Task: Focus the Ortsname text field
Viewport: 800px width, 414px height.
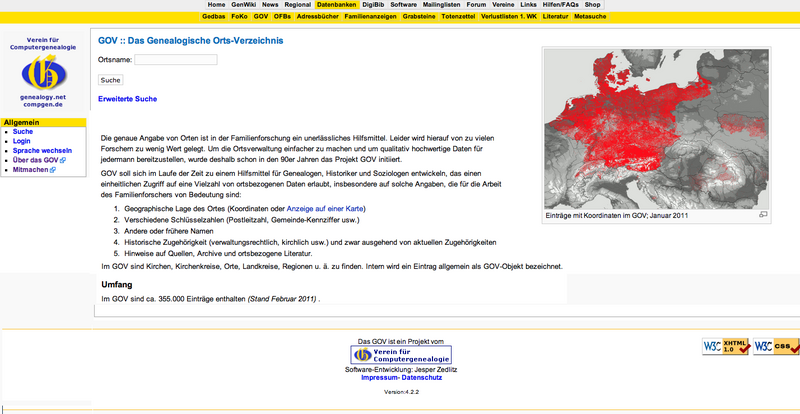Action: [x=175, y=60]
